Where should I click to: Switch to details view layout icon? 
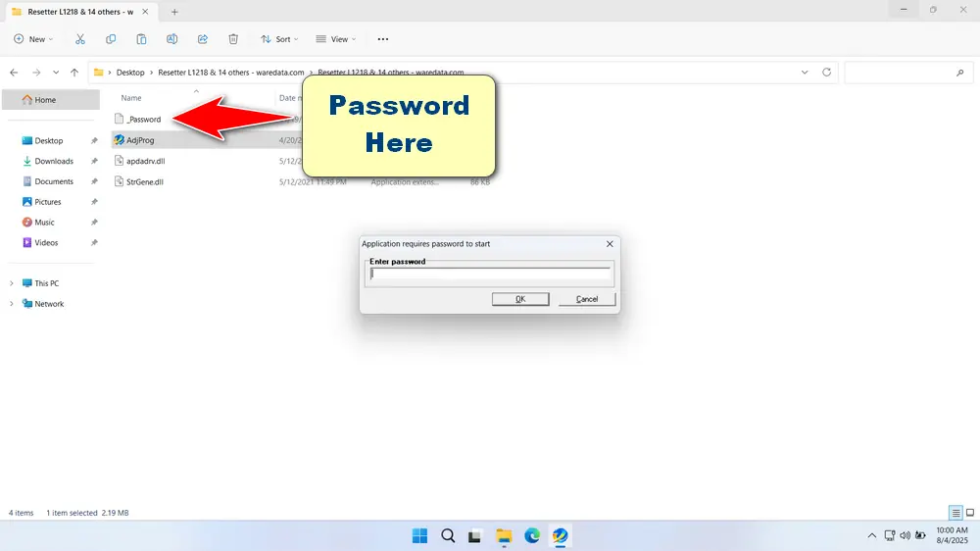coord(955,513)
